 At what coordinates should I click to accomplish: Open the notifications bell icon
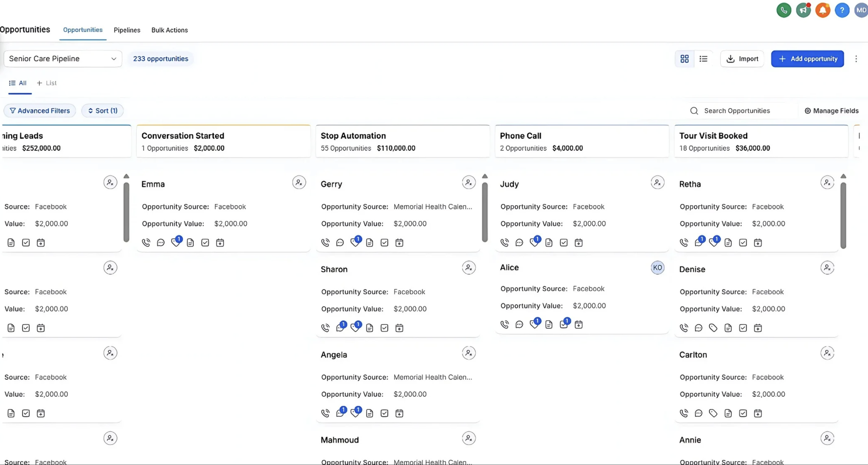click(x=823, y=10)
